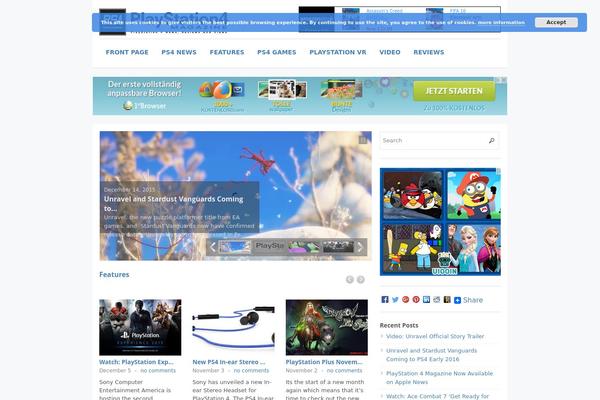Click the brown share icon after Reddit
Image resolution: width=600 pixels, height=400 pixels.
tap(447, 299)
